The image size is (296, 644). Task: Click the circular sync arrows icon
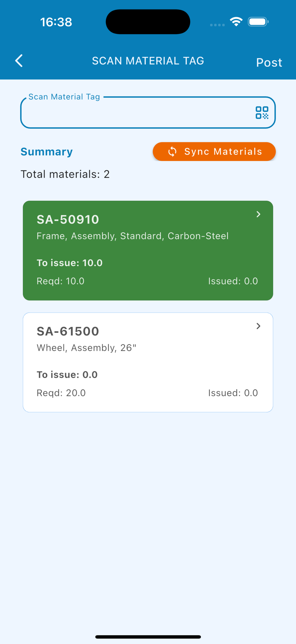pos(172,152)
